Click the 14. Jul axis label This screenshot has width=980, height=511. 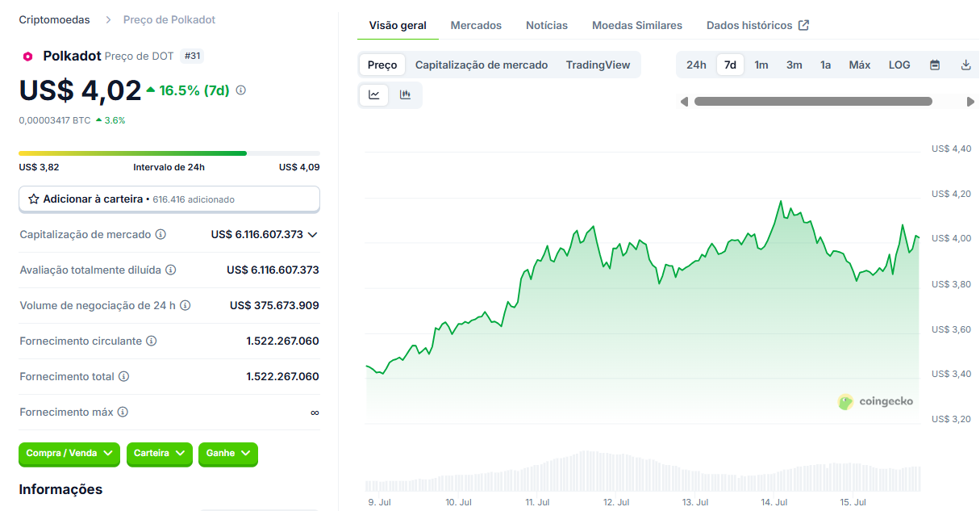click(x=774, y=502)
